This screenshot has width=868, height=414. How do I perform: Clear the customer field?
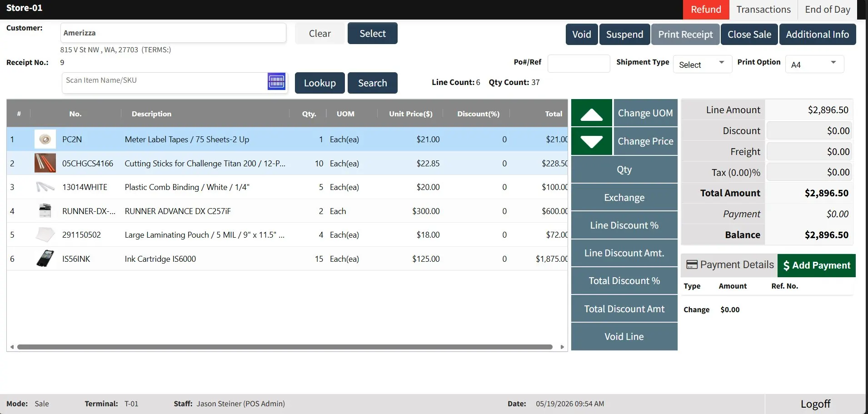point(320,33)
